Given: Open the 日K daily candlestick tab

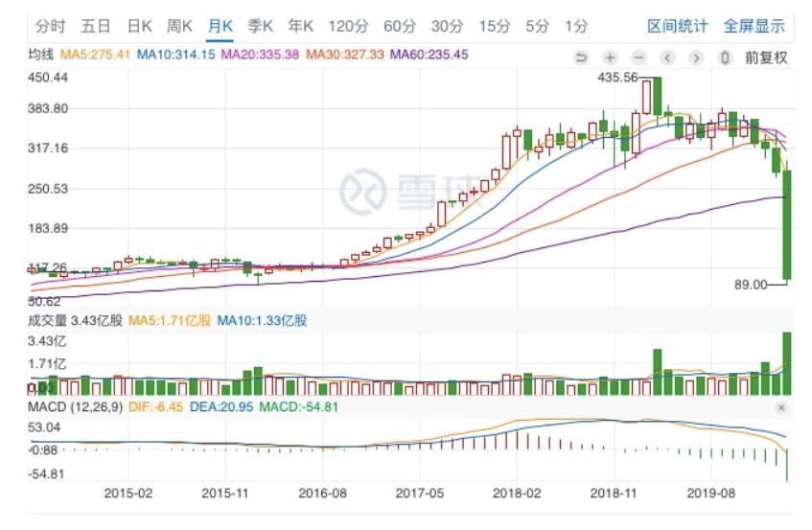Looking at the screenshot, I should 139,26.
